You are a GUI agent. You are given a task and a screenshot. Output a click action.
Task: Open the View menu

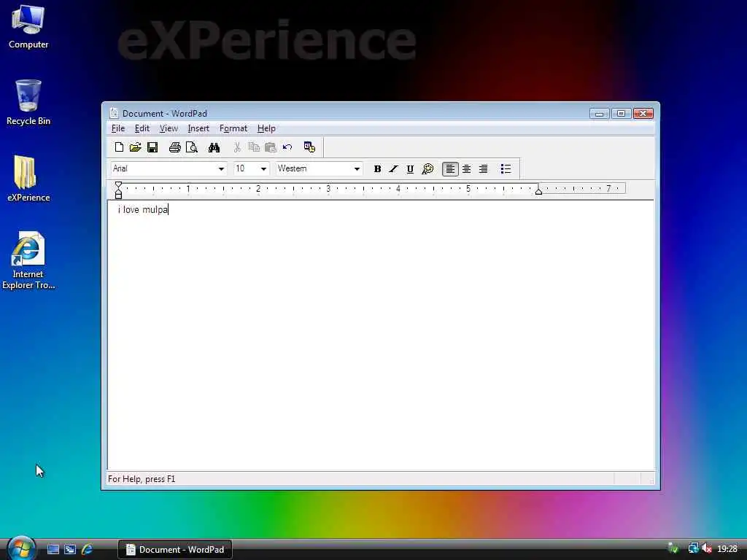pos(169,128)
